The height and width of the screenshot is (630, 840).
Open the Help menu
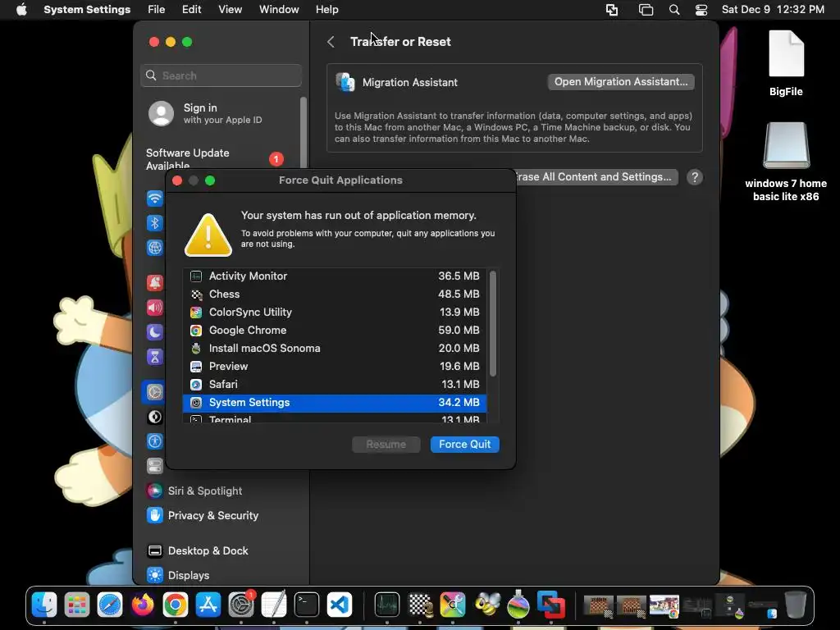point(326,10)
